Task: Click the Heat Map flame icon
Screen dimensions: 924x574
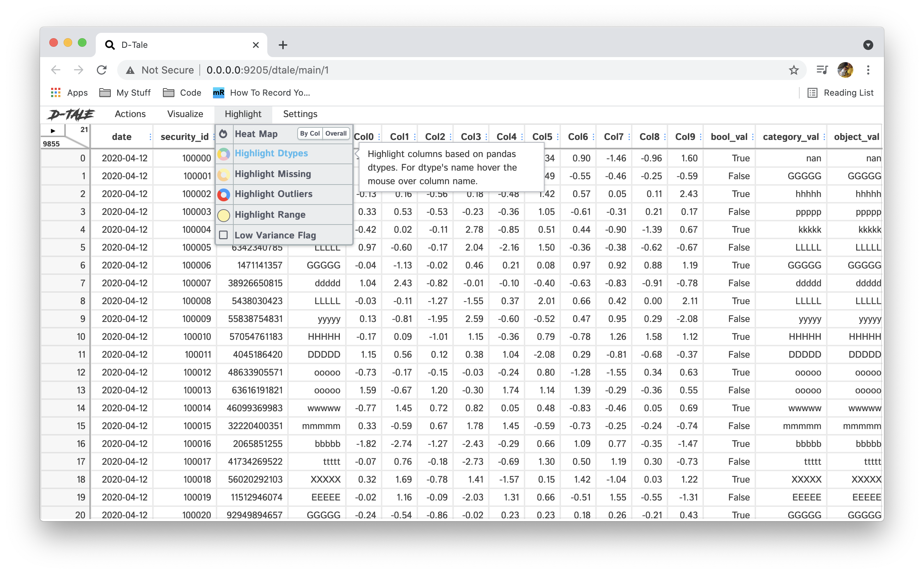Action: click(x=223, y=134)
